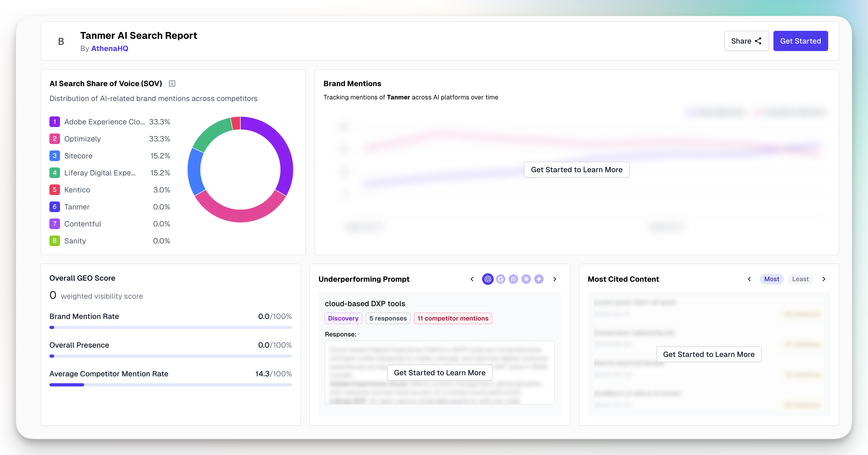Go to next underperforming prompt

tap(555, 279)
